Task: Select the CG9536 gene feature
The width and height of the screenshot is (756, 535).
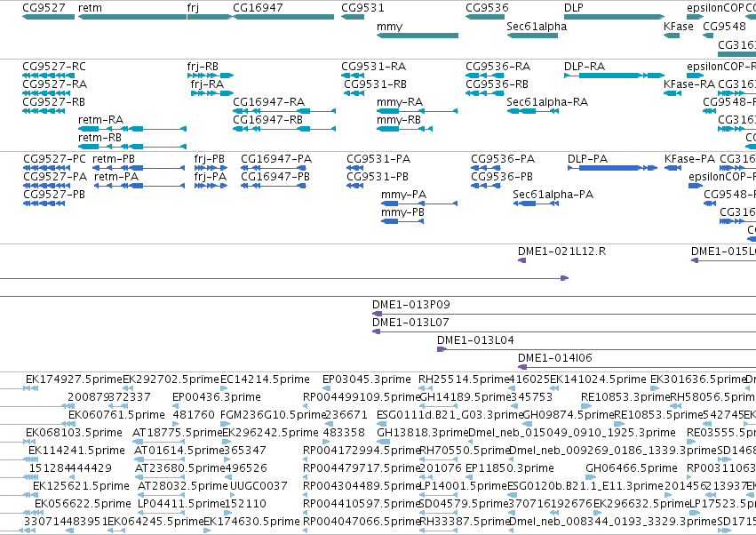Action: [484, 17]
